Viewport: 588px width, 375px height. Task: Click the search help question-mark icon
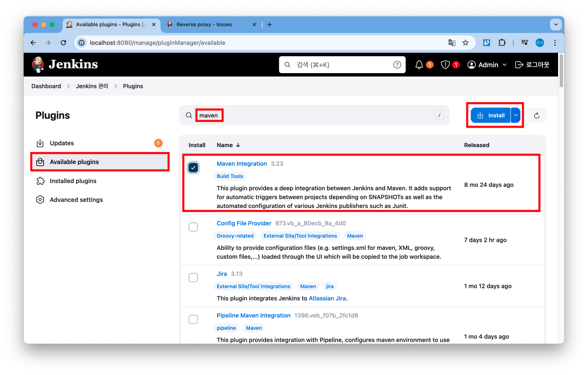(397, 65)
